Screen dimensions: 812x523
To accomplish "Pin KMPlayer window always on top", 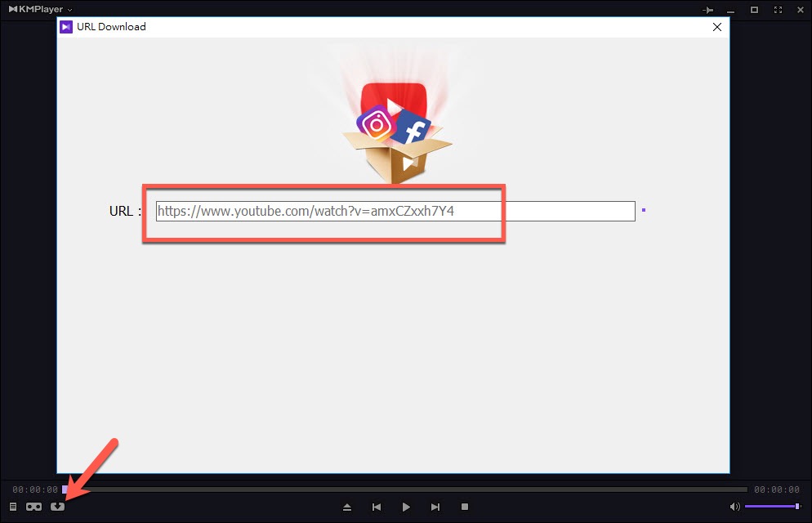I will pos(707,10).
